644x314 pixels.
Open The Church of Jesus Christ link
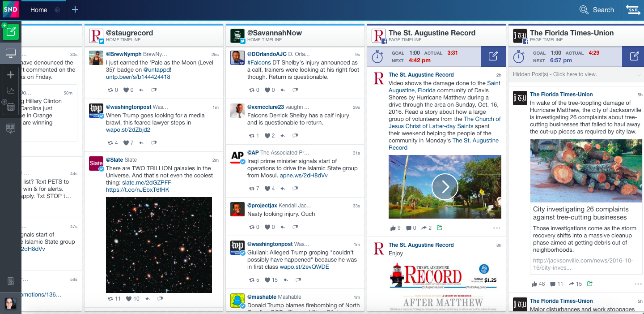[x=445, y=122]
